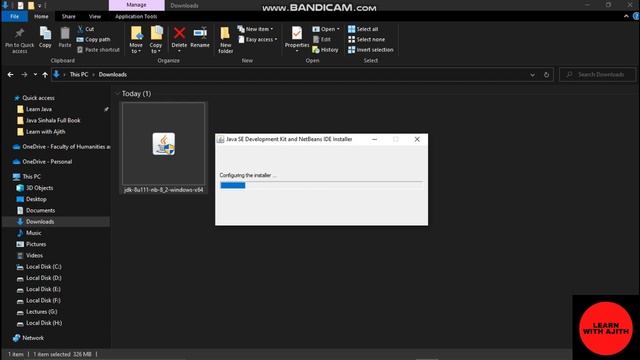Collapse the Today (1) group
640x360 pixels.
118,93
